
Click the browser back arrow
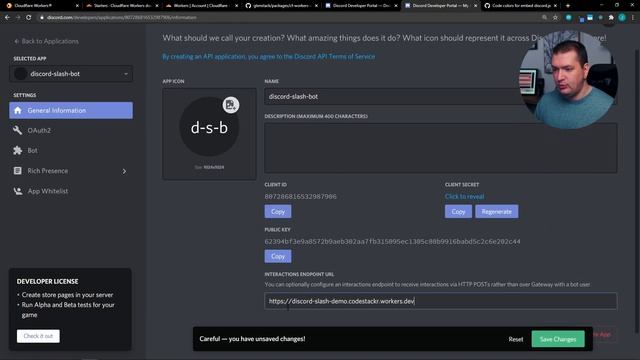pos(7,18)
